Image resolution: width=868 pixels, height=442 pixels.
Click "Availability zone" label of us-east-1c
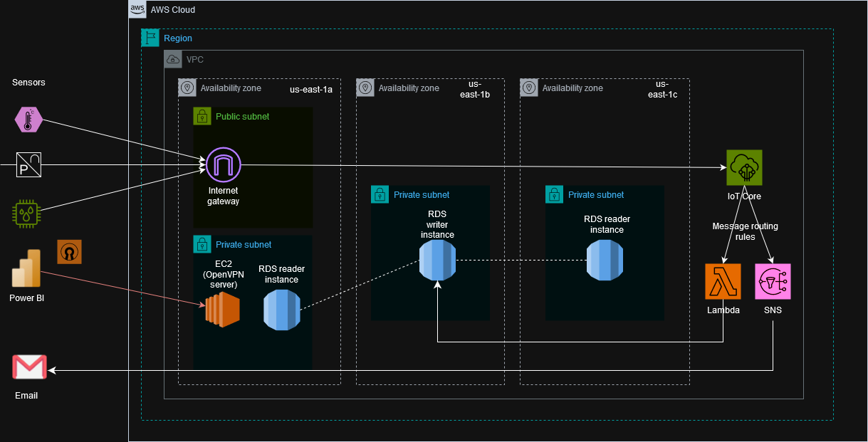(572, 88)
